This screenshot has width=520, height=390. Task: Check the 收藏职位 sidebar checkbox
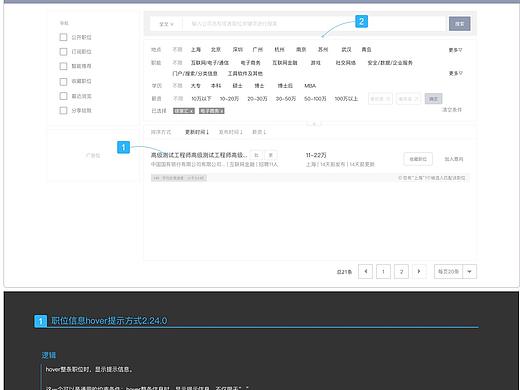tap(63, 81)
